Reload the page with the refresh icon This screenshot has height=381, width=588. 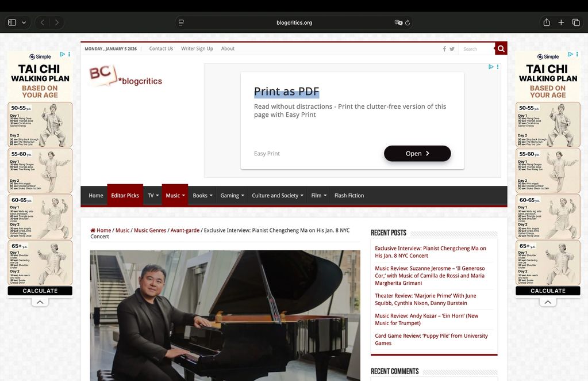(408, 22)
